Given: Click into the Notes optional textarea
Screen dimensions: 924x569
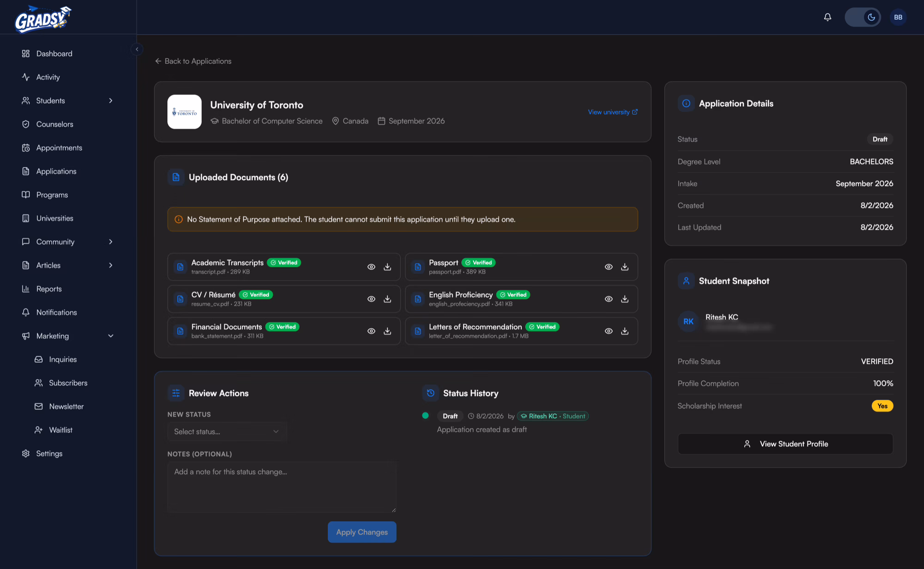Looking at the screenshot, I should (x=282, y=487).
